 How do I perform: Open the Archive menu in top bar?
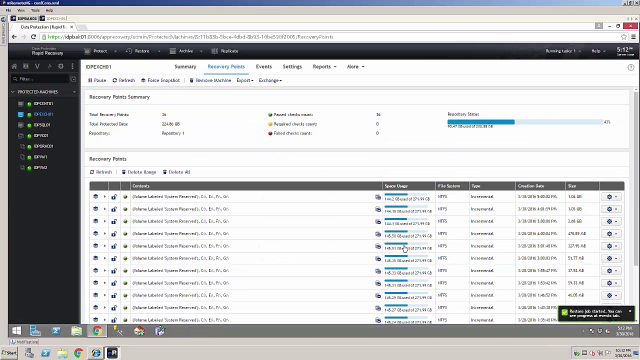(182, 51)
